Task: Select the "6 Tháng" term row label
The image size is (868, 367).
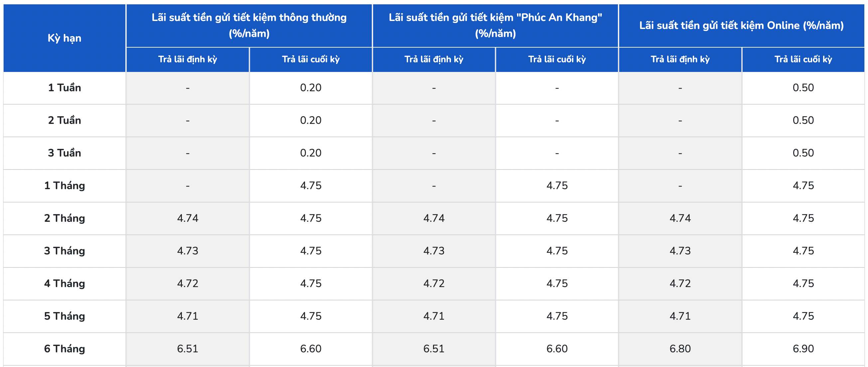Action: pyautogui.click(x=65, y=349)
